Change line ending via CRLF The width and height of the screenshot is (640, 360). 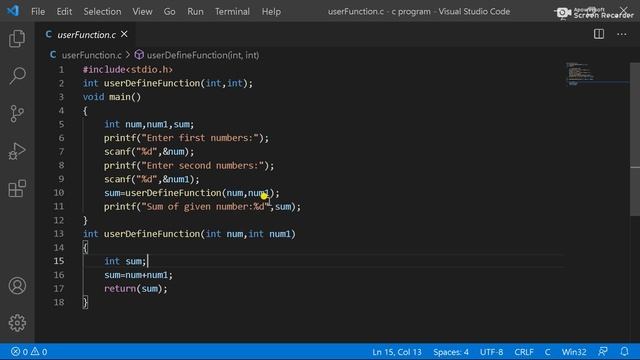click(524, 351)
